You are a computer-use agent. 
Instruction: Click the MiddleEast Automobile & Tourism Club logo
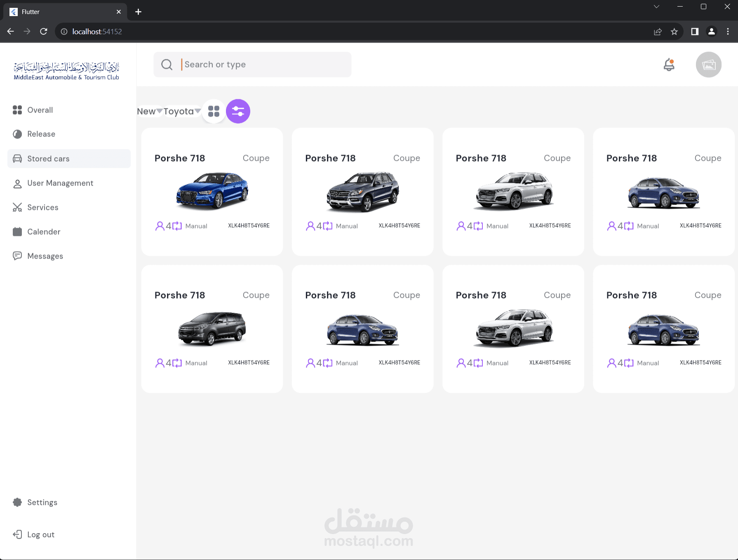coord(66,71)
